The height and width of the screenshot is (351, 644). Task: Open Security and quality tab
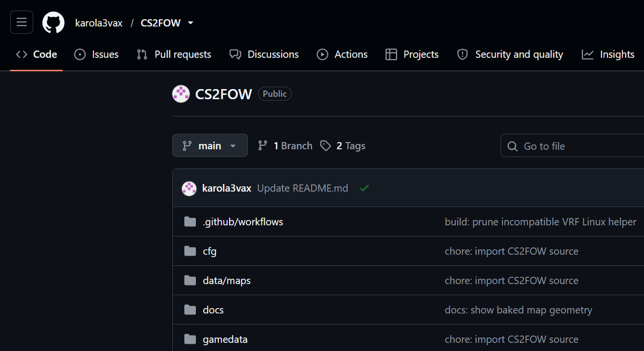click(x=510, y=54)
